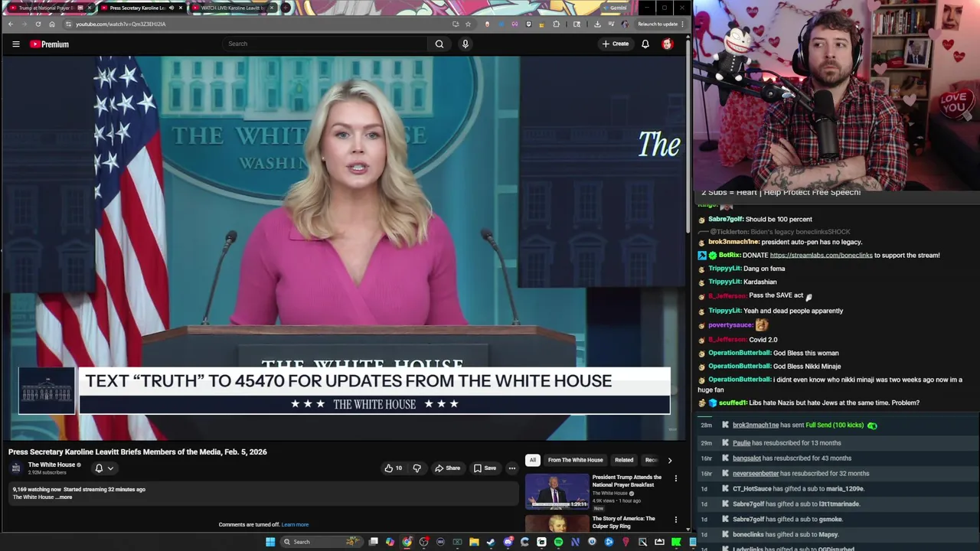
Task: Click the White House channel avatar
Action: [x=16, y=468]
